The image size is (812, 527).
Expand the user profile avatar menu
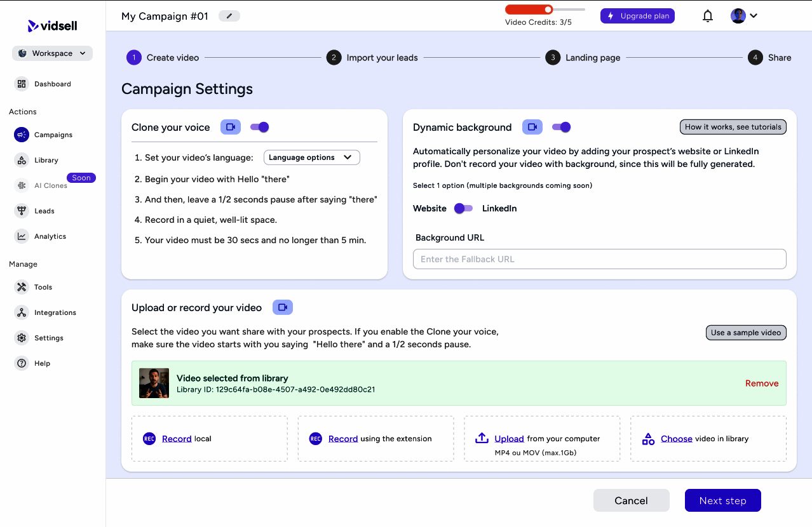coord(744,16)
